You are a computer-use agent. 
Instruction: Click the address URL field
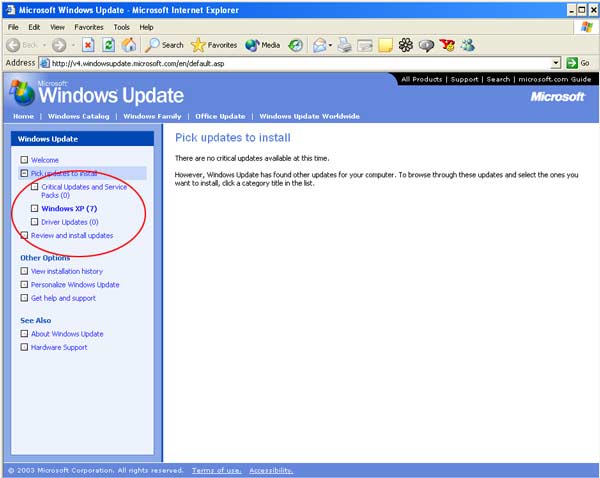tap(301, 63)
